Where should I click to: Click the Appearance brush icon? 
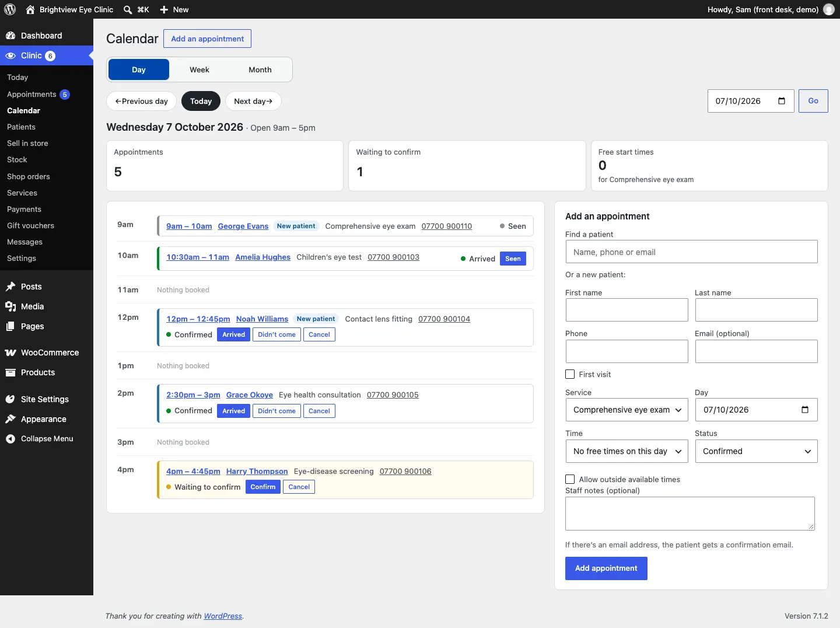click(x=10, y=419)
